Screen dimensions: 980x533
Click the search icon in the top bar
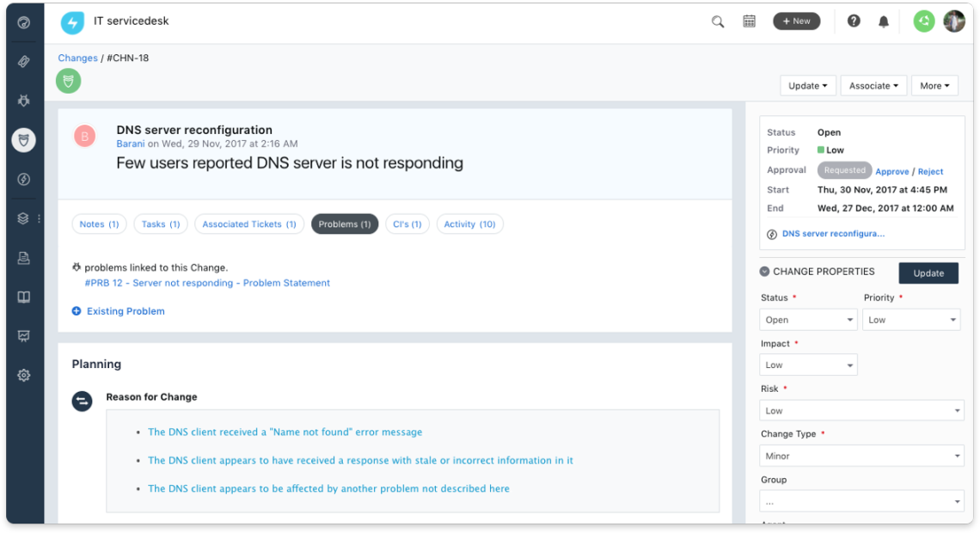[718, 21]
